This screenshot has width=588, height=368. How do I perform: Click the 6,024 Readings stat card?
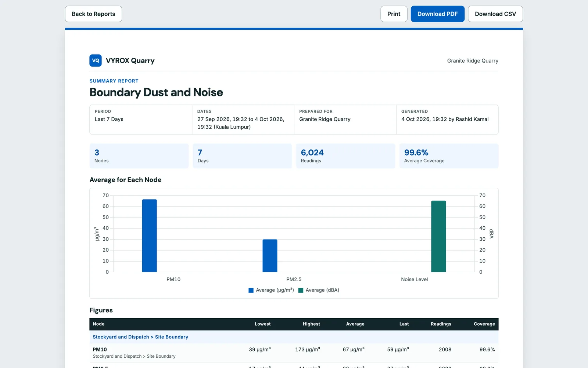346,156
